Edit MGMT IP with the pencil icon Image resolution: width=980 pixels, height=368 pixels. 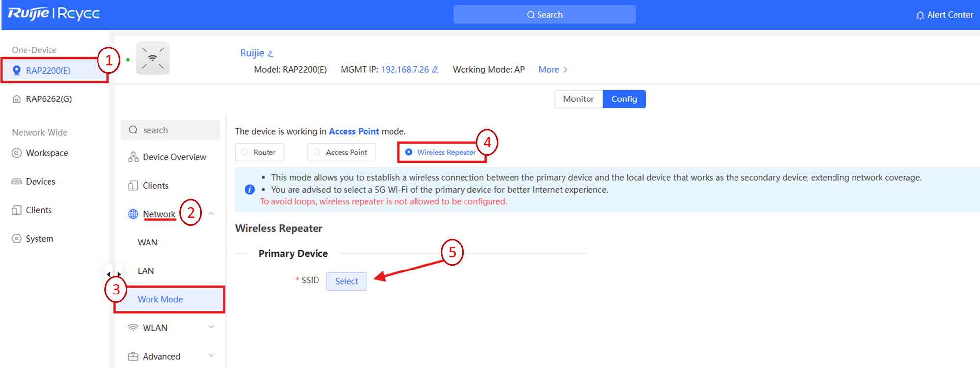[435, 70]
